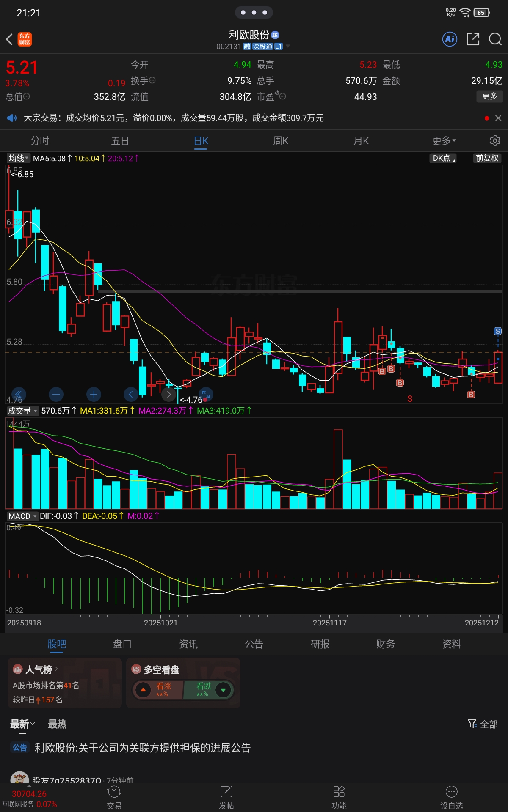The image size is (508, 812).
Task: Open the 交易 trade icon
Action: 114,798
